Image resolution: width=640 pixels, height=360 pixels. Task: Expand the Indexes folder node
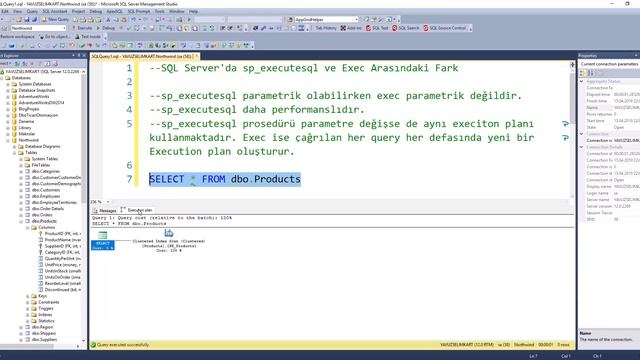click(28, 315)
